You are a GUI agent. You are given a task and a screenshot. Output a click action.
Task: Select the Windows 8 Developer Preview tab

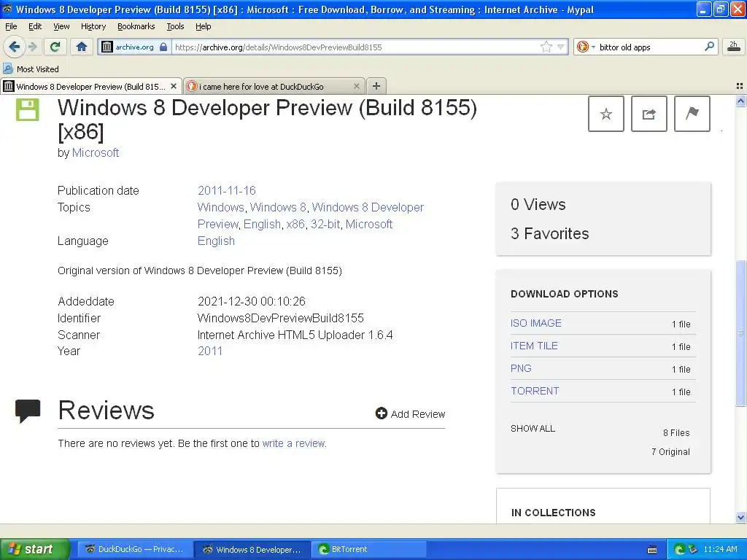click(91, 86)
